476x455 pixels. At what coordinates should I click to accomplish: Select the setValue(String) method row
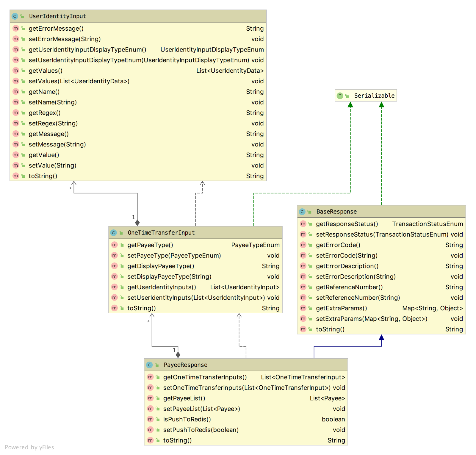pyautogui.click(x=138, y=165)
